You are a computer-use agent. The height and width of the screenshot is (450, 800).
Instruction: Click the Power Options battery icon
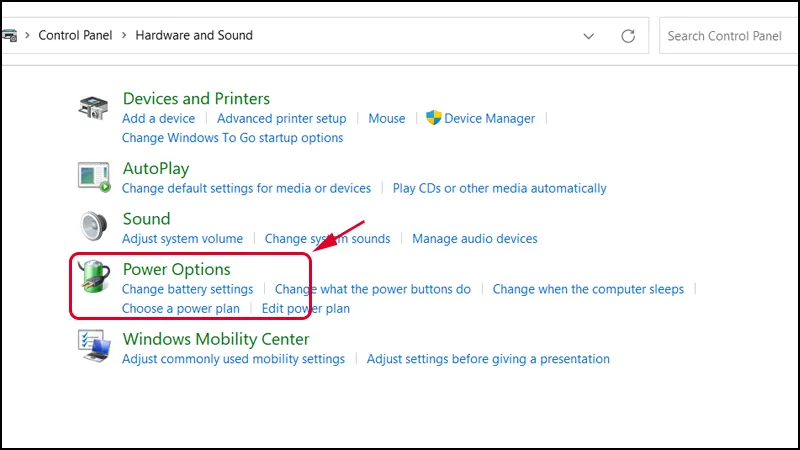[x=94, y=277]
